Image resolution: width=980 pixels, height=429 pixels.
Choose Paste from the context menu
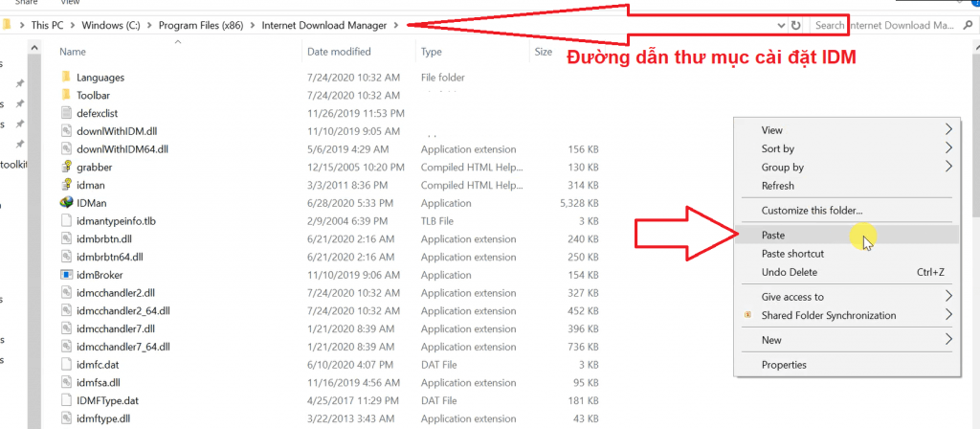tap(773, 235)
